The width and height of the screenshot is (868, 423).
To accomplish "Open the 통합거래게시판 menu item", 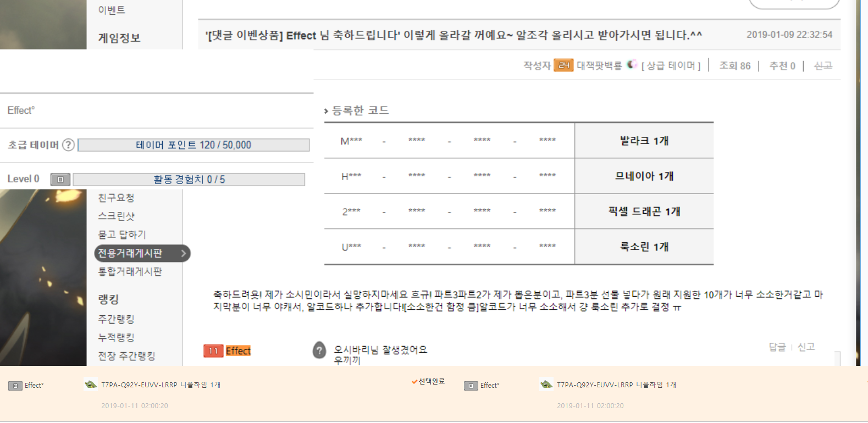I will pos(130,272).
